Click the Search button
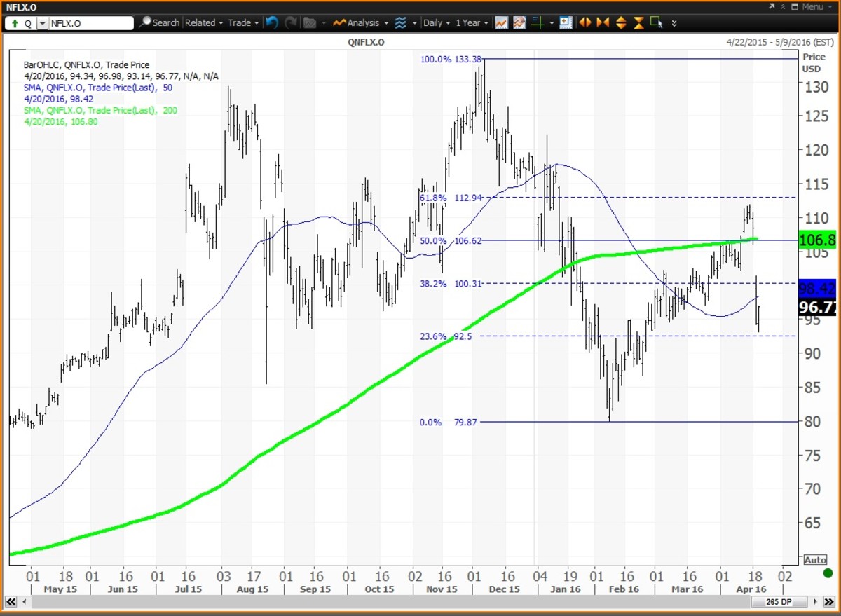The width and height of the screenshot is (841, 616). coord(159,22)
